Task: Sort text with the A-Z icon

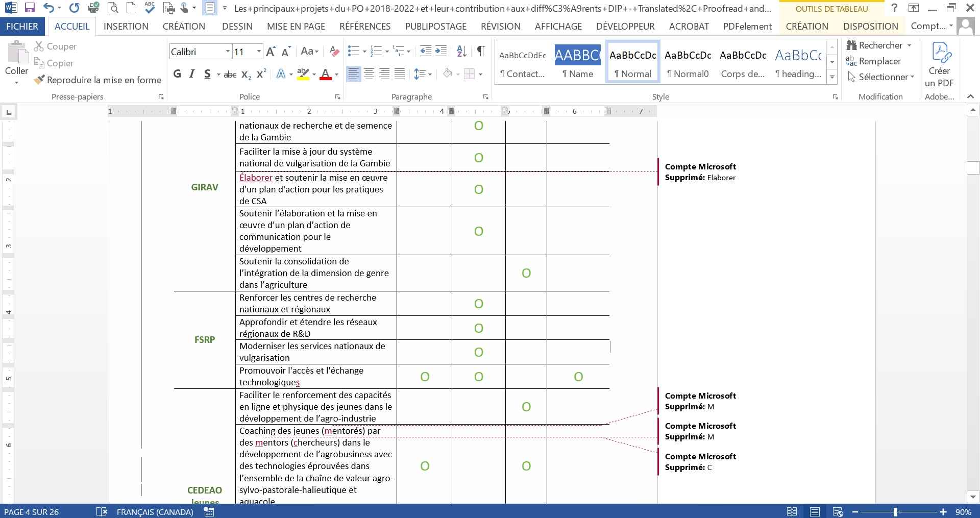Action: 461,51
